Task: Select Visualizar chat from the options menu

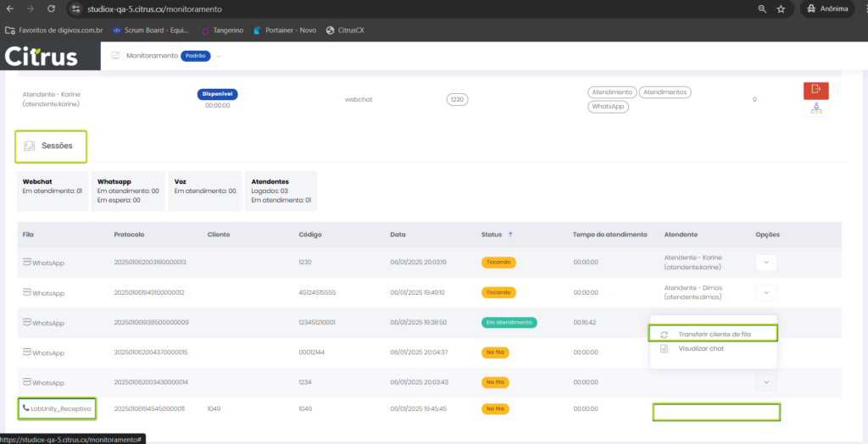Action: click(700, 348)
